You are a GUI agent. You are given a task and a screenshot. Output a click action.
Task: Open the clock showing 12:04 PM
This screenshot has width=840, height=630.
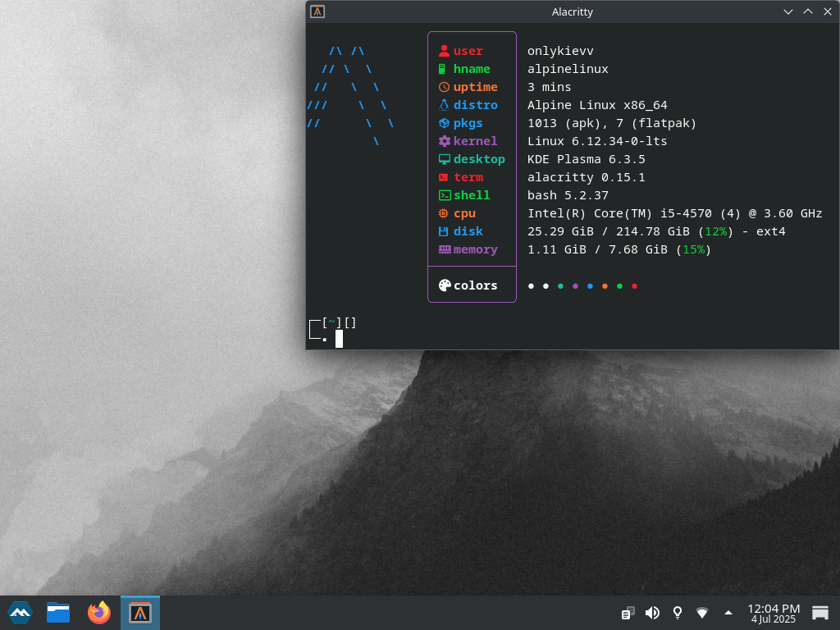click(774, 613)
